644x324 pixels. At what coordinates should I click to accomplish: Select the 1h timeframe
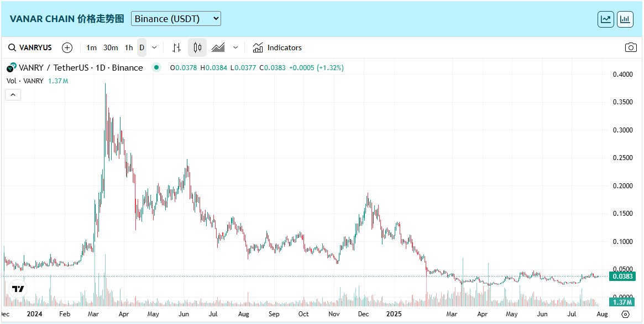129,47
